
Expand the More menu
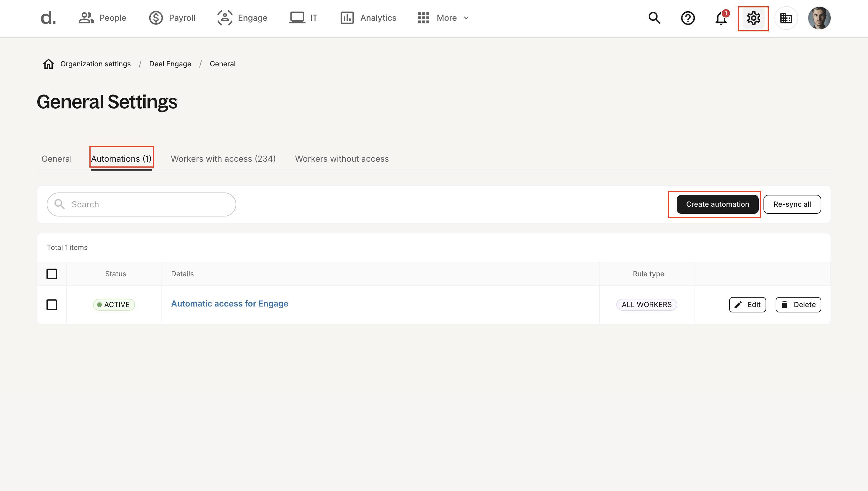pyautogui.click(x=443, y=18)
